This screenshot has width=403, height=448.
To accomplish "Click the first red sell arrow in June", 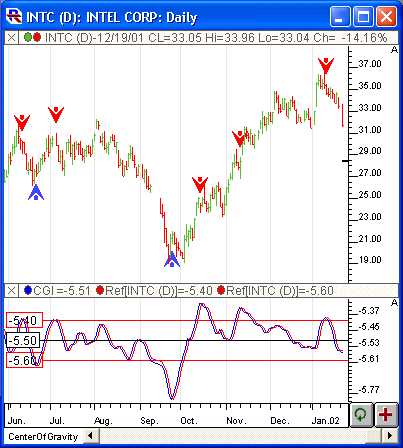I will (22, 122).
